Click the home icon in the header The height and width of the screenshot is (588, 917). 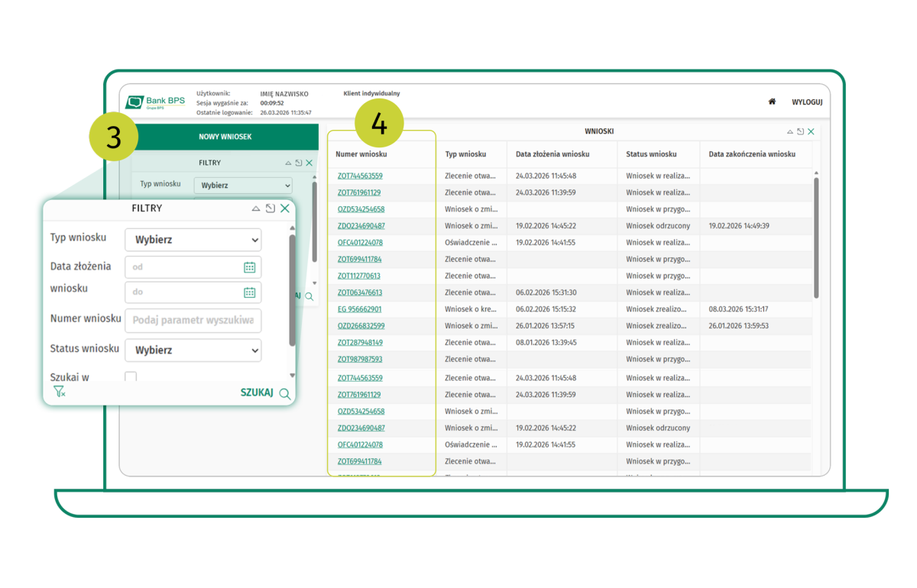[772, 102]
